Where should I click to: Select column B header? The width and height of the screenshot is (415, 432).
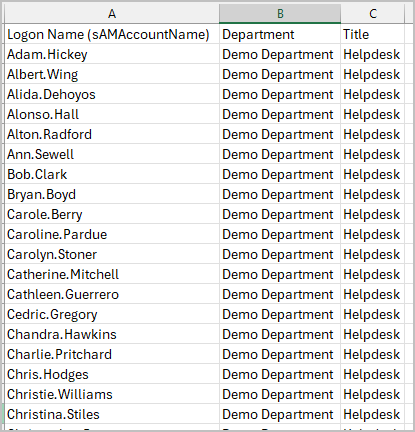280,14
